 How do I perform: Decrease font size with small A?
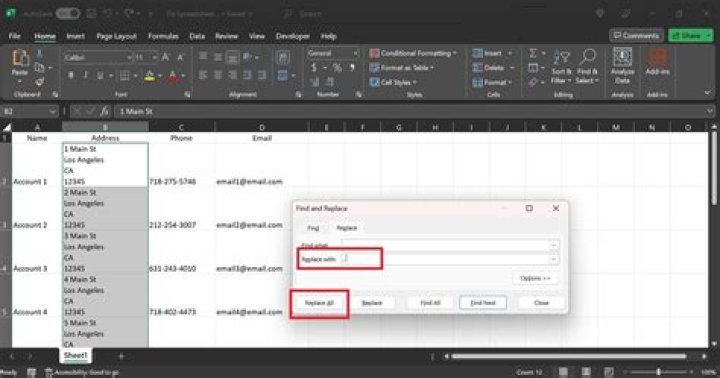tap(180, 57)
